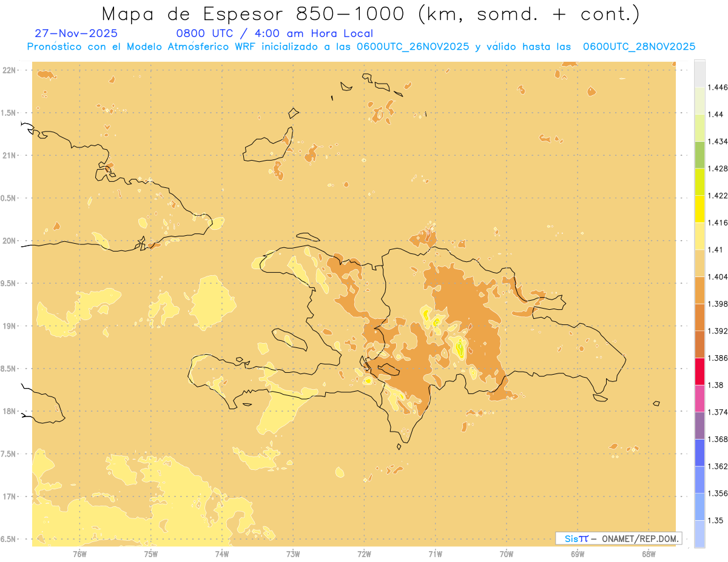This screenshot has width=728, height=562.
Task: Click the initialization time 0600UTC_26NOV2025
Action: pyautogui.click(x=413, y=47)
